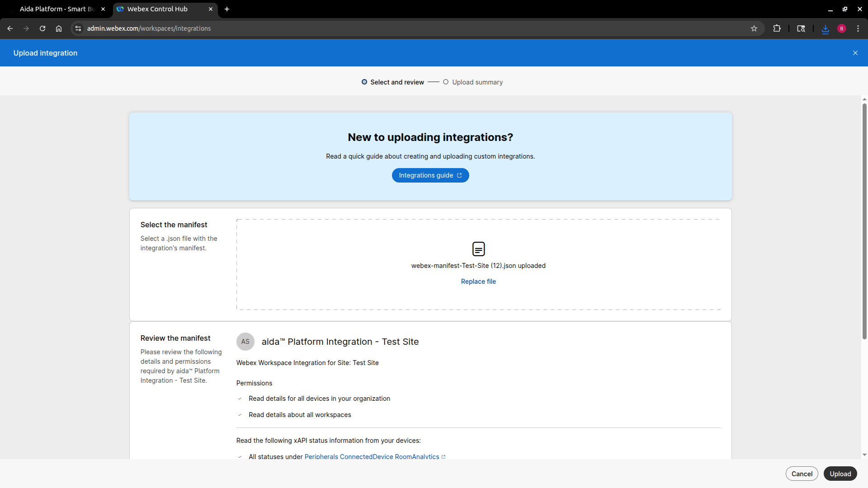Click the profile avatar B
The height and width of the screenshot is (488, 868).
pyautogui.click(x=841, y=28)
